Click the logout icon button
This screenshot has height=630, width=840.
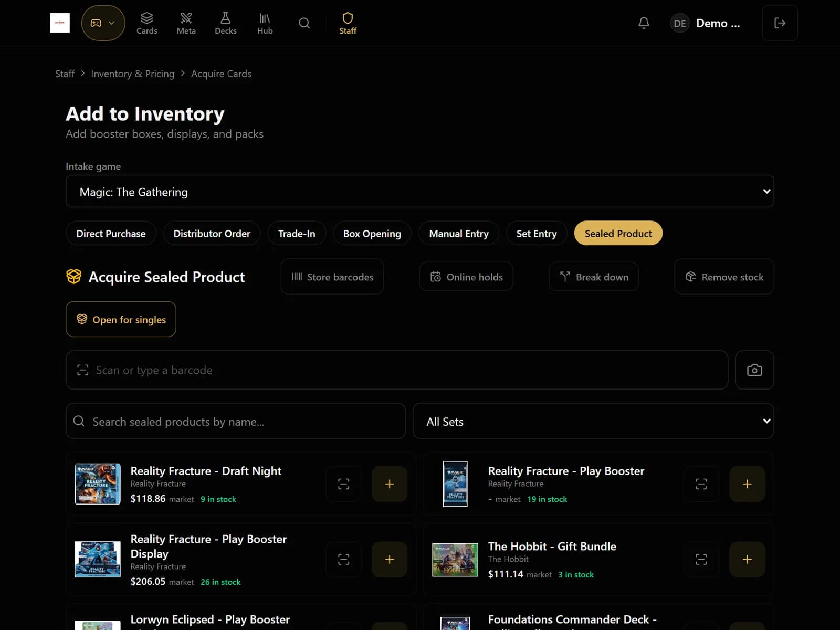[x=780, y=23]
